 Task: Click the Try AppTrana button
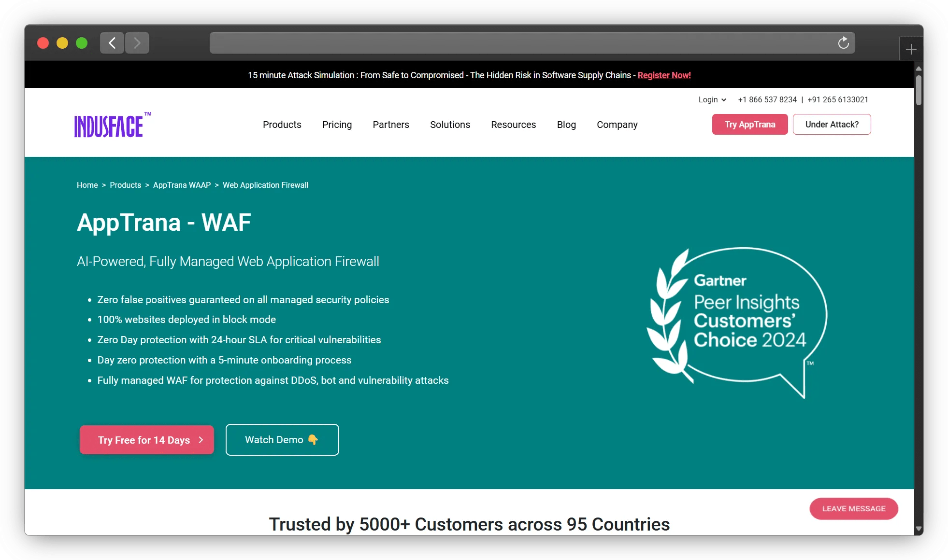click(x=749, y=125)
